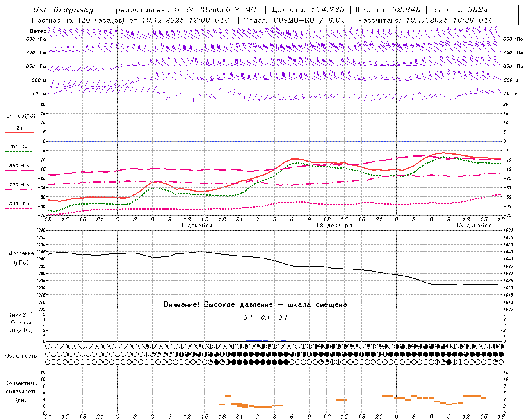Click the elevation value Высота: 582м
This screenshot has height=420, width=525.
click(x=460, y=10)
